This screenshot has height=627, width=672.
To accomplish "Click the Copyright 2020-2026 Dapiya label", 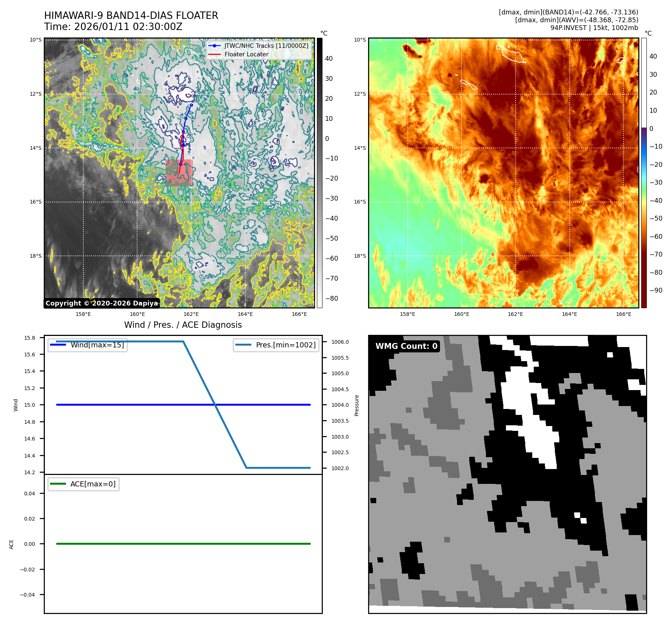I will click(x=102, y=303).
